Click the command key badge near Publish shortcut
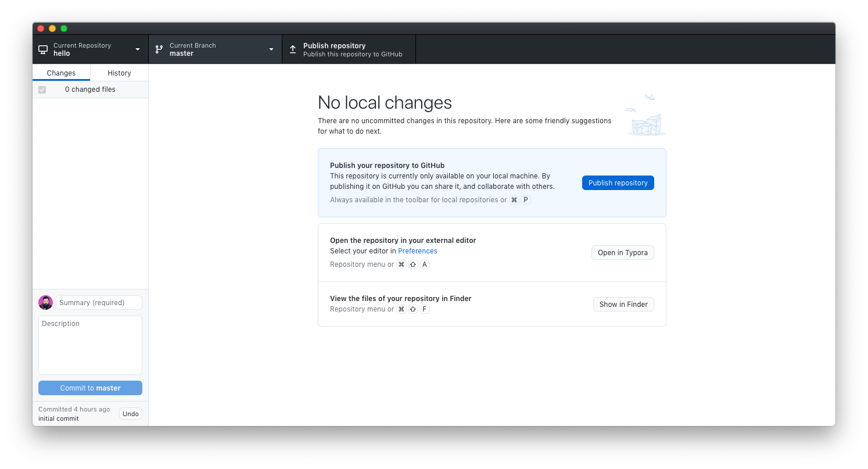This screenshot has height=469, width=868. pyautogui.click(x=514, y=200)
